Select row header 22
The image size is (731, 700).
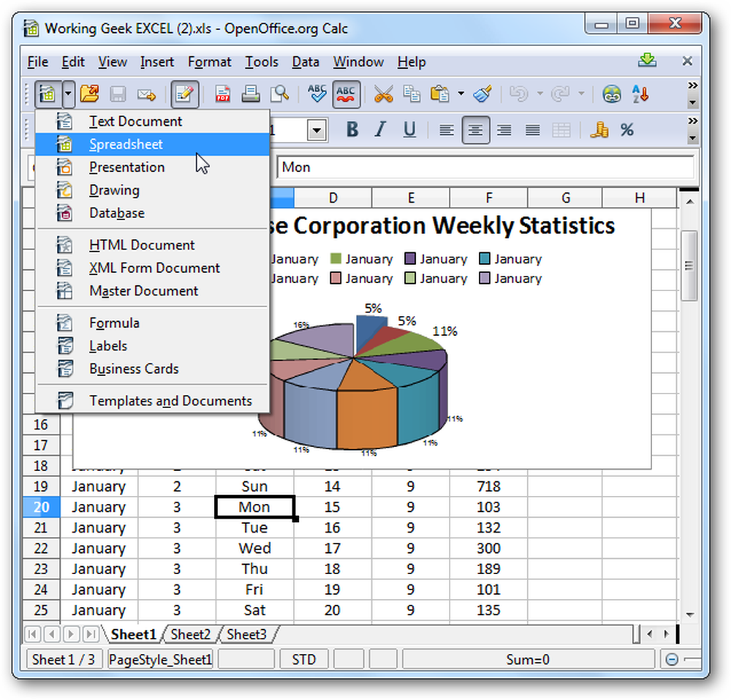(41, 549)
